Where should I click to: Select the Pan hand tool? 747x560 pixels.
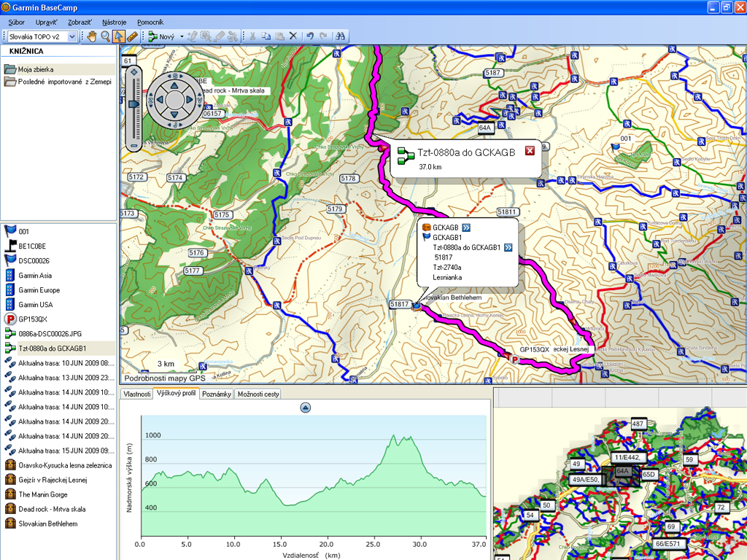(x=93, y=36)
